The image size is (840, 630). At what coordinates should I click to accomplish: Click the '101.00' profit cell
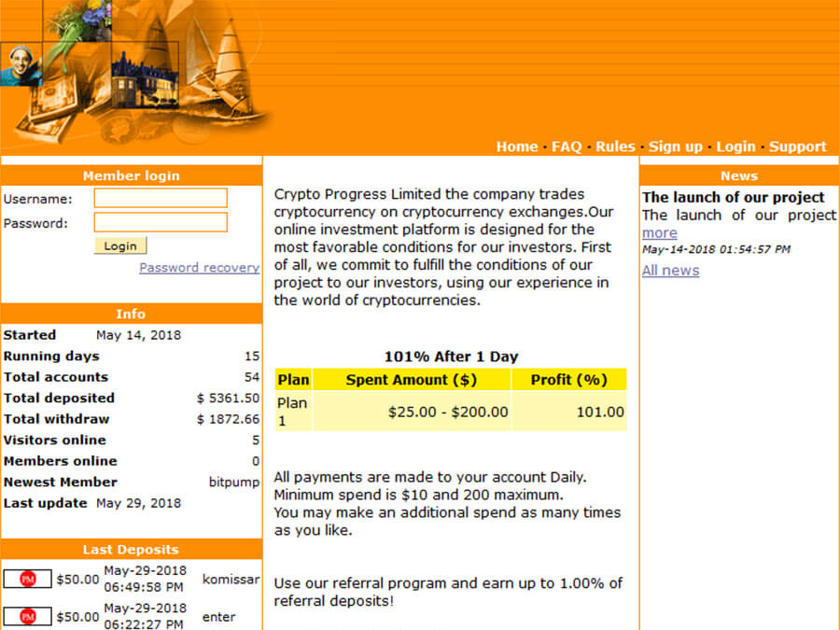click(x=569, y=412)
